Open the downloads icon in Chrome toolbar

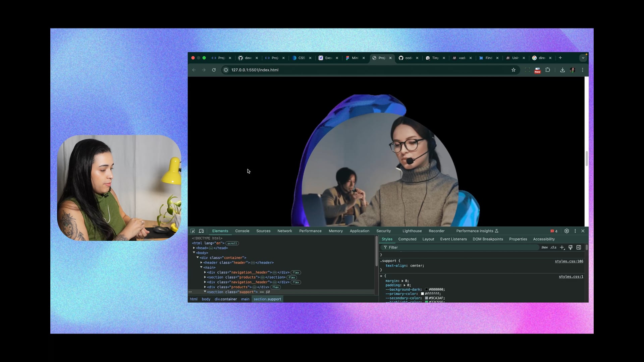coord(562,70)
